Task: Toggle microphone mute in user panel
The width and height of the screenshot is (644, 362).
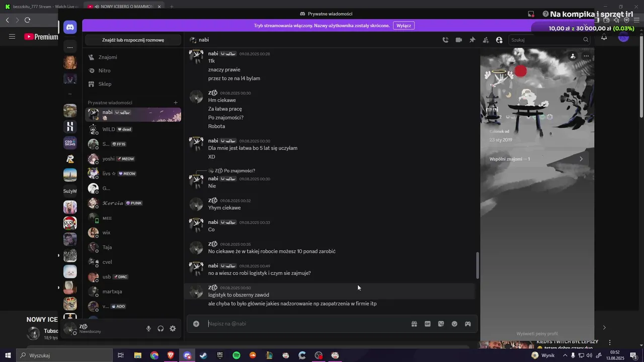Action: click(148, 328)
